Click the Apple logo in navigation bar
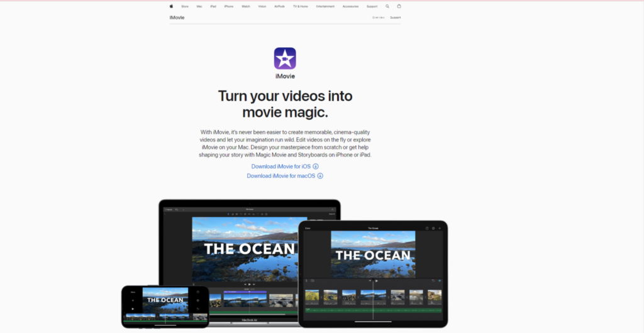The height and width of the screenshot is (333, 644). click(171, 6)
